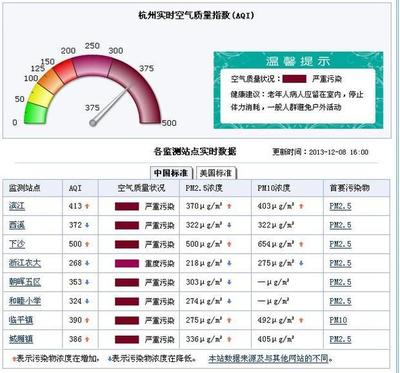Image resolution: width=400 pixels, height=373 pixels.
Task: Click the PM2.5浓度 column header
Action: pos(204,188)
